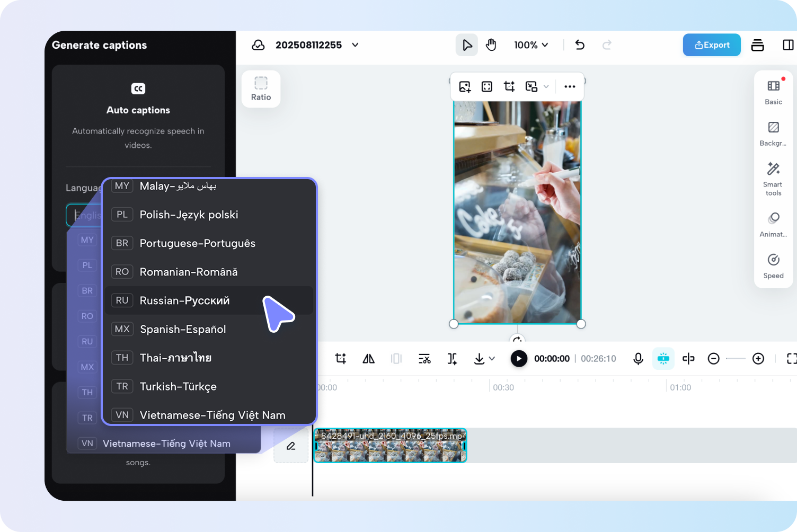Select Malay language option

[209, 187]
